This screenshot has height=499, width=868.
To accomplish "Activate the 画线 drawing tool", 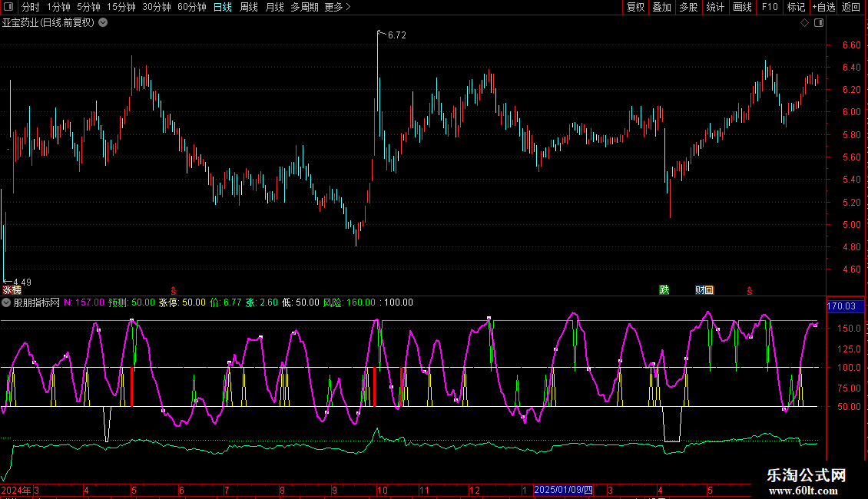I will [x=742, y=7].
